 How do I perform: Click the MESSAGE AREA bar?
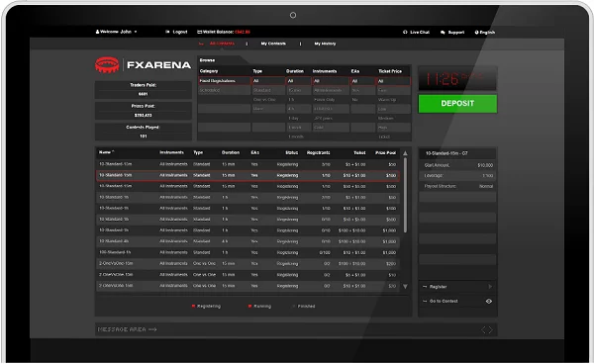point(296,329)
